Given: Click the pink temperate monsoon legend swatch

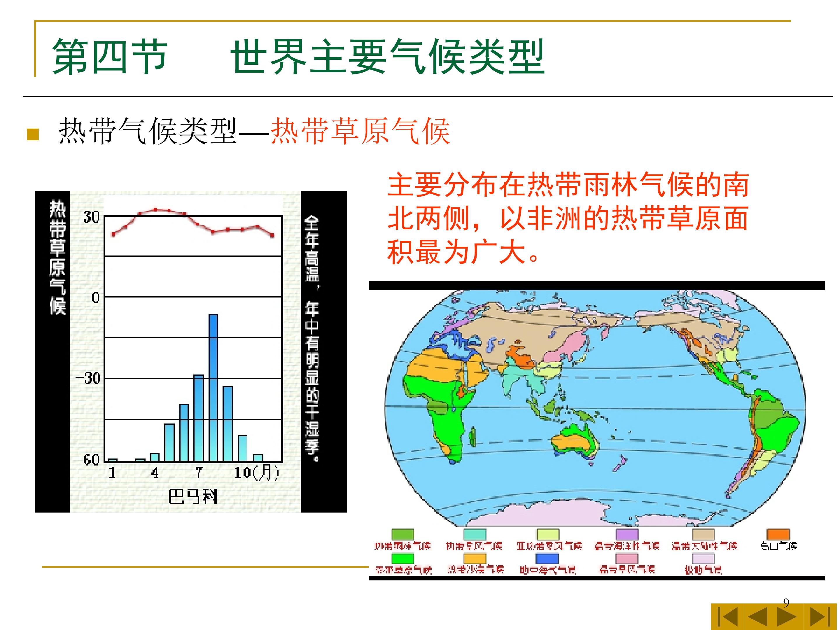Looking at the screenshot, I should pyautogui.click(x=626, y=559).
